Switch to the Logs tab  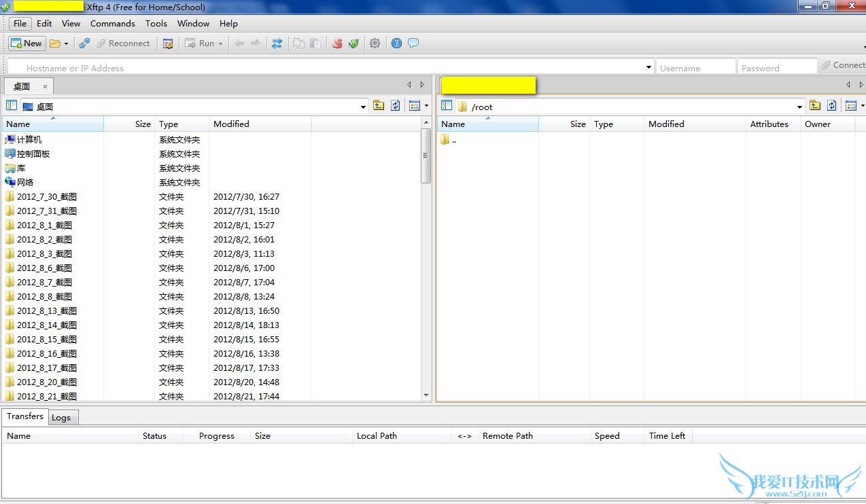[61, 418]
